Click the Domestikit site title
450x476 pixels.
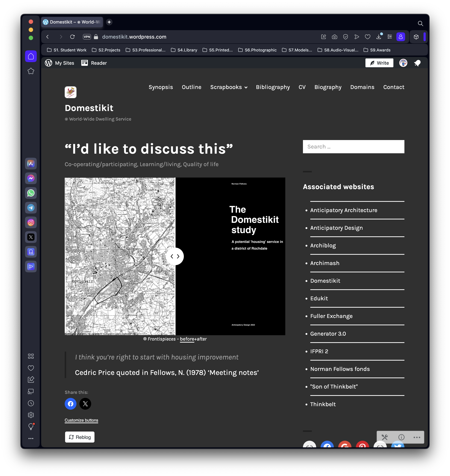click(89, 108)
